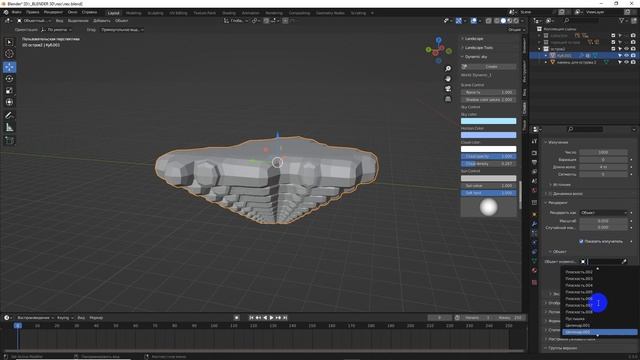Open the Particles properties tab icon
640x360 pixels.
pyautogui.click(x=534, y=233)
